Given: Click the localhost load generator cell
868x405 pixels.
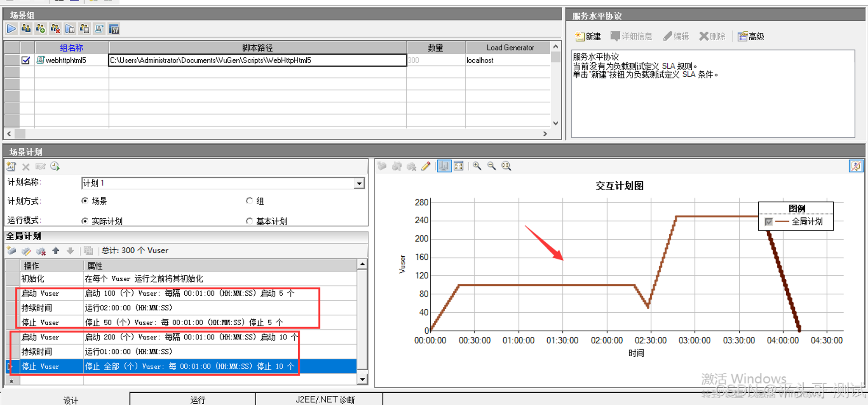Looking at the screenshot, I should (508, 60).
